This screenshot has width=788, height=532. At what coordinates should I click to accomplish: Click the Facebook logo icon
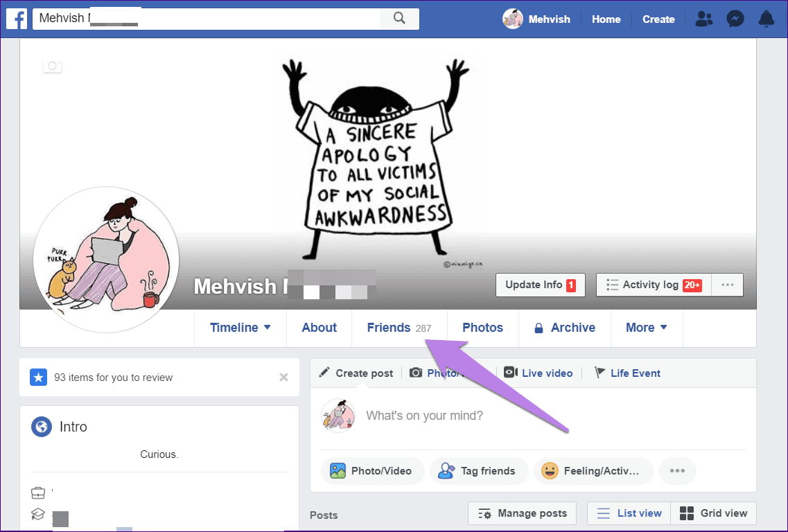coord(17,19)
